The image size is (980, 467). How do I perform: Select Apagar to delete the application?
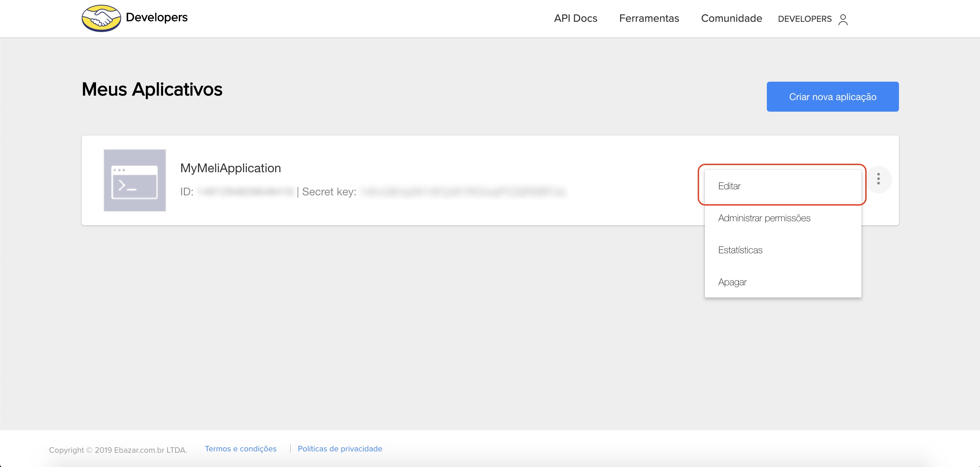[732, 282]
